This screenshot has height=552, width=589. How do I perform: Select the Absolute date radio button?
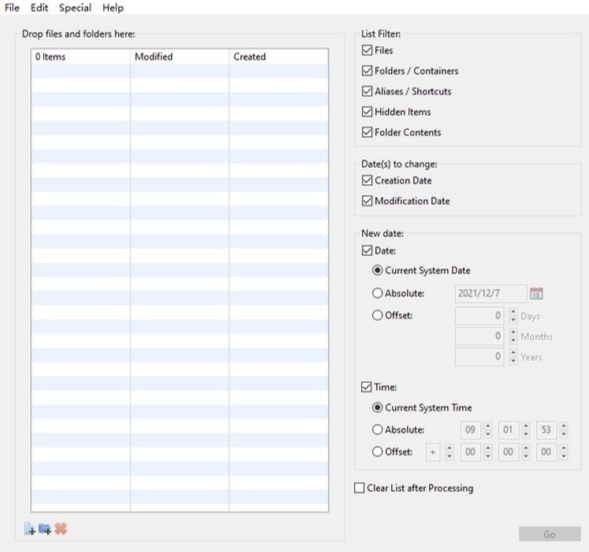(377, 293)
